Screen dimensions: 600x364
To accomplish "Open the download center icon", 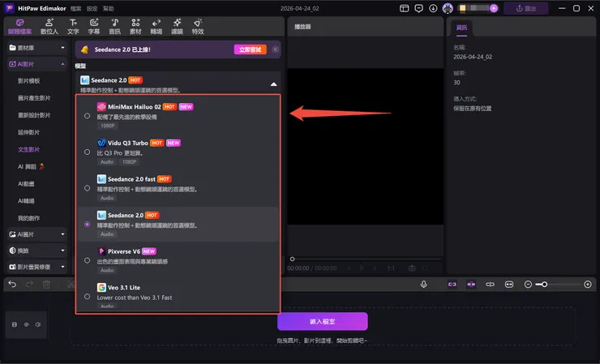I will 433,8.
